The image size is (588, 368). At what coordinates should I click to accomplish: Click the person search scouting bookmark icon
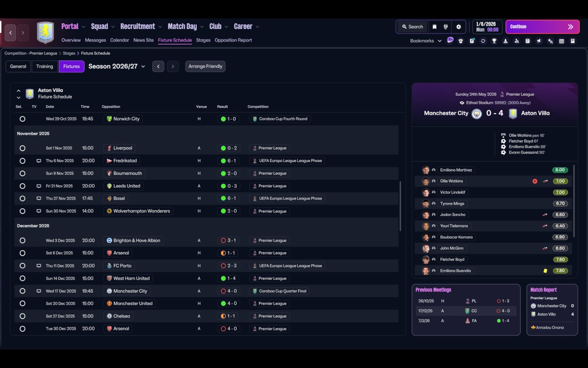click(x=517, y=41)
